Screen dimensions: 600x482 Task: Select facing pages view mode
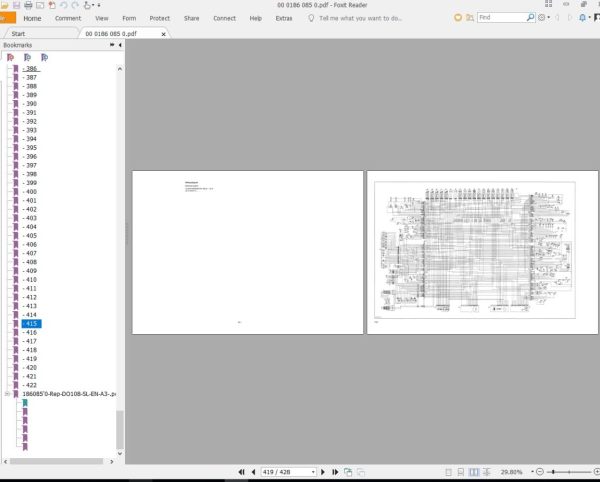(x=474, y=472)
